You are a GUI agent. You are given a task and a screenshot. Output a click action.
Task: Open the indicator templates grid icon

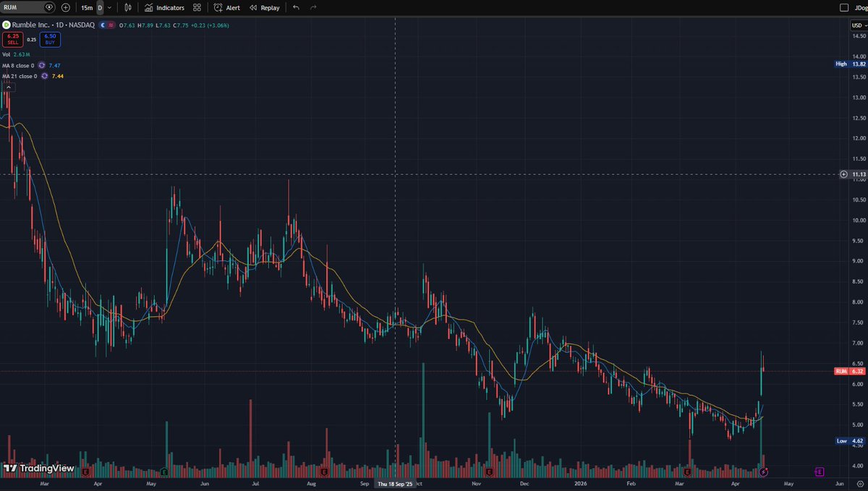[197, 8]
